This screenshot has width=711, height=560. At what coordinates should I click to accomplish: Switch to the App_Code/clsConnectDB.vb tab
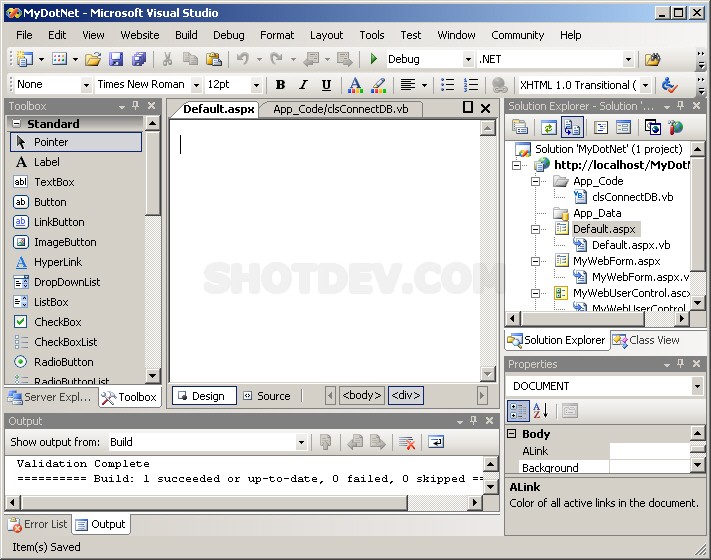point(340,109)
